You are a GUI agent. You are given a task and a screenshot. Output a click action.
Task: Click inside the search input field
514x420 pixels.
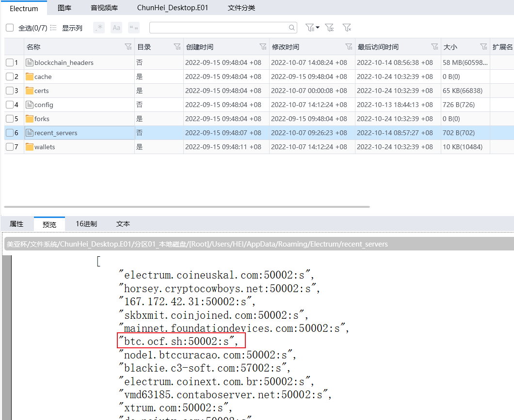point(218,28)
